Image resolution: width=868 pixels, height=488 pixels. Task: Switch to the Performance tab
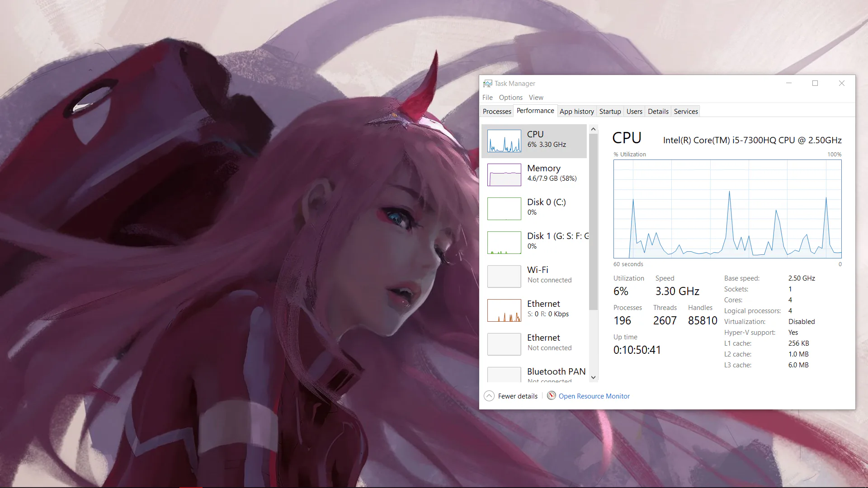[535, 111]
